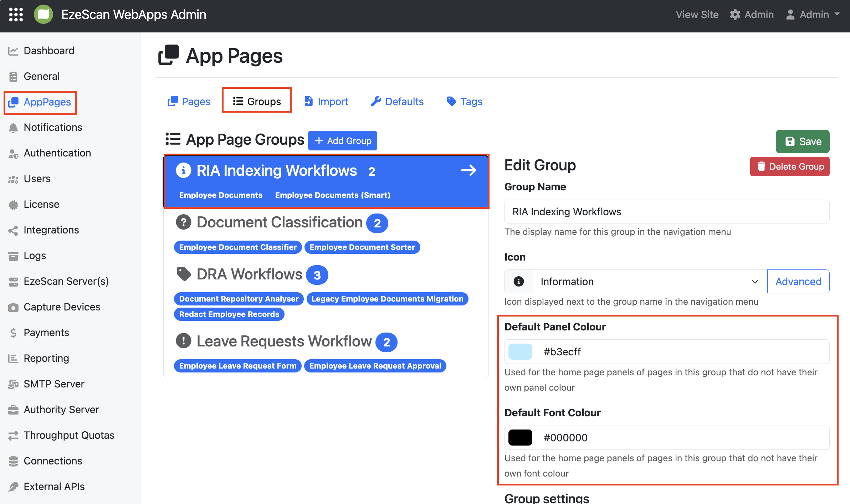Click the Employee Documents (Smart) tag

coord(333,195)
